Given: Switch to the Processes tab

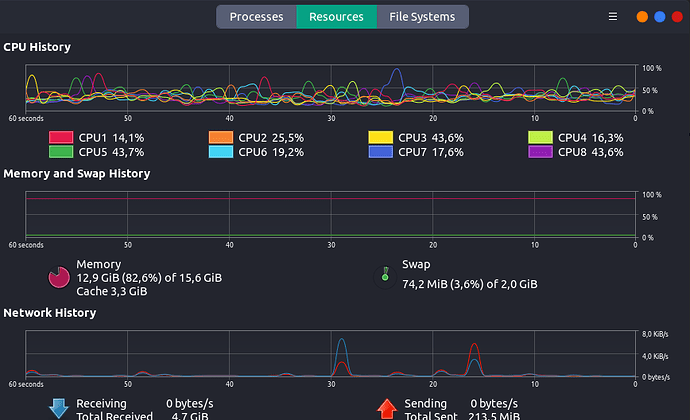Looking at the screenshot, I should 256,17.
